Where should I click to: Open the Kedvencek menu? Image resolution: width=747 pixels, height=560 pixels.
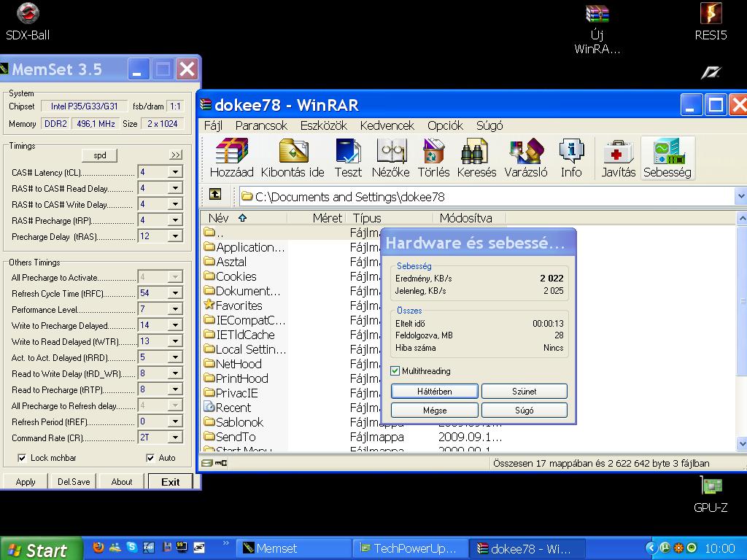click(387, 125)
